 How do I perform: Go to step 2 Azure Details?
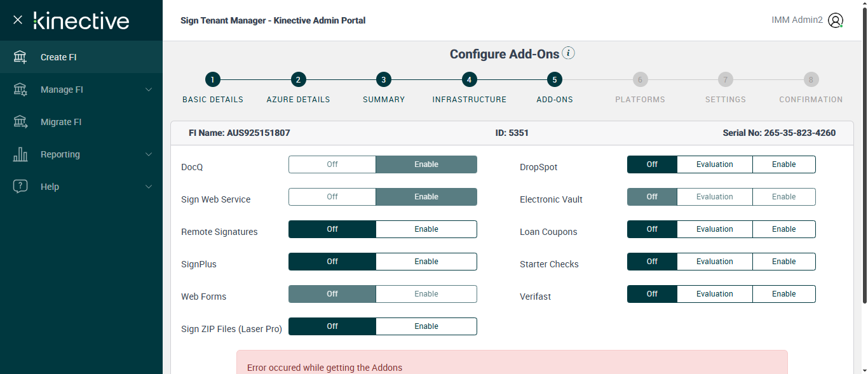tap(298, 79)
